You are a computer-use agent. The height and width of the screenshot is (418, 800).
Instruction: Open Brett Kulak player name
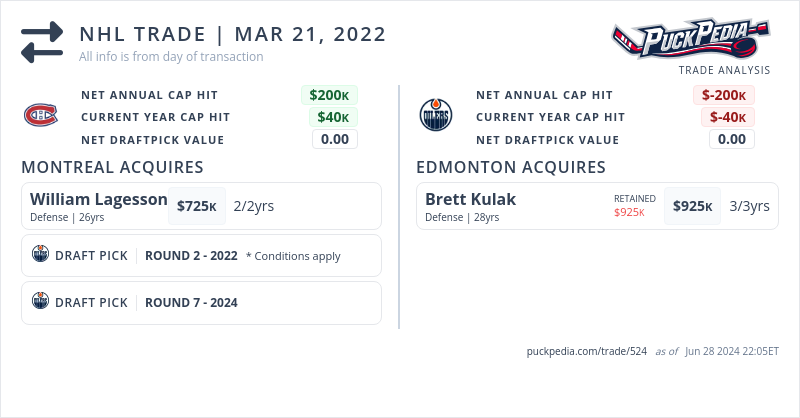470,199
